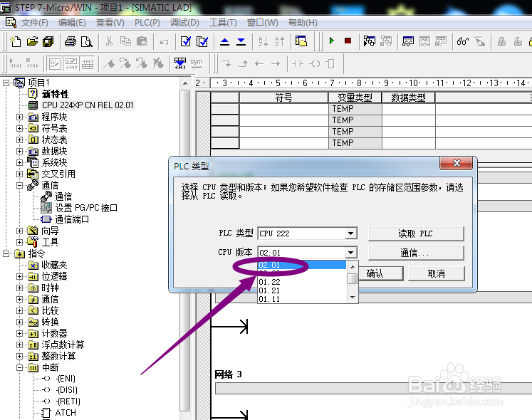Click version list scrollbar up arrow
Image resolution: width=532 pixels, height=420 pixels.
(353, 267)
